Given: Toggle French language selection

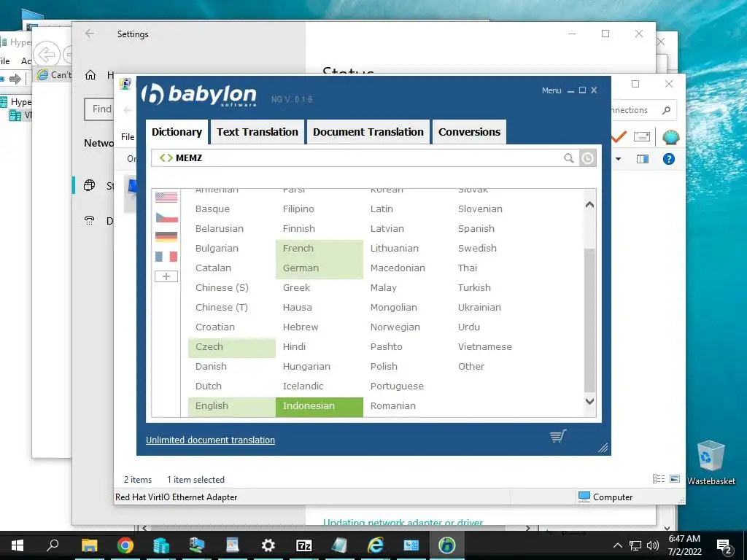Looking at the screenshot, I should point(320,249).
